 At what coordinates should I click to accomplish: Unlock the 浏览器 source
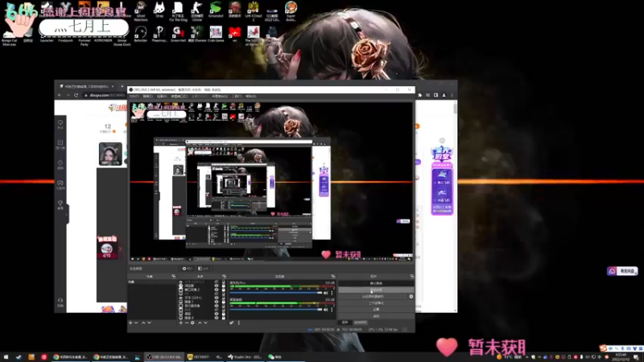click(224, 286)
